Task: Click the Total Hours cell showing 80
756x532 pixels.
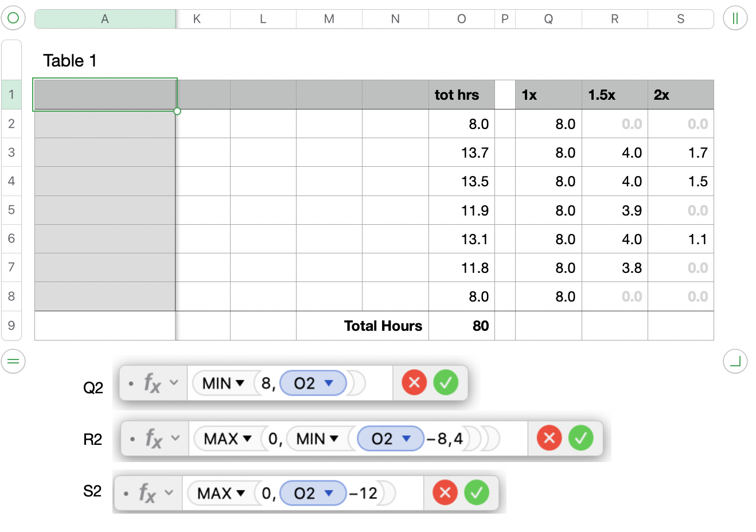Action: [462, 326]
